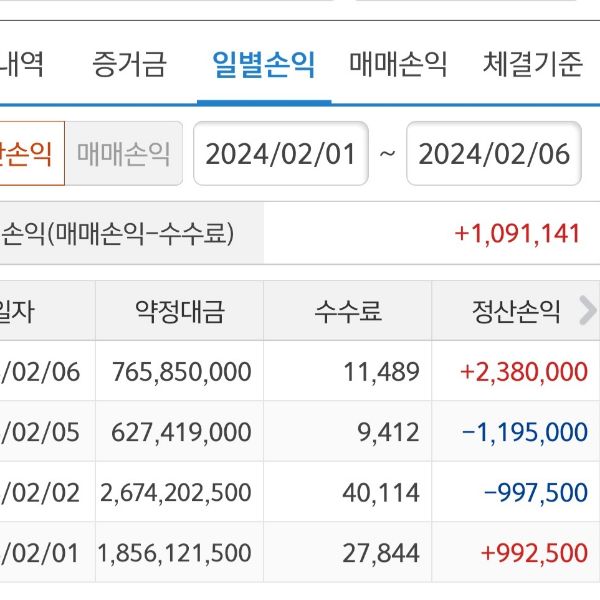Click the 약정대금 column header
Image resolution: width=600 pixels, height=600 pixels.
tap(180, 311)
